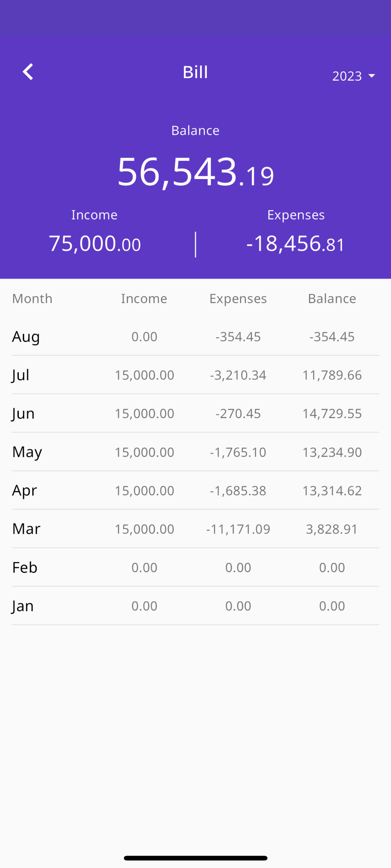Screen dimensions: 391x868
Task: Open the 2023 year dropdown
Action: coord(353,76)
